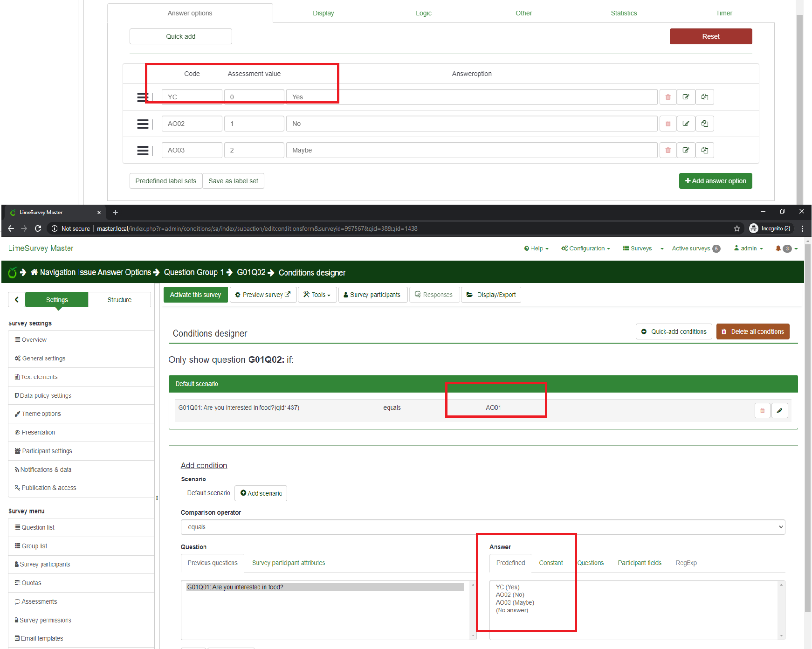
Task: Open the Comparison operator equals dropdown
Action: tap(482, 527)
